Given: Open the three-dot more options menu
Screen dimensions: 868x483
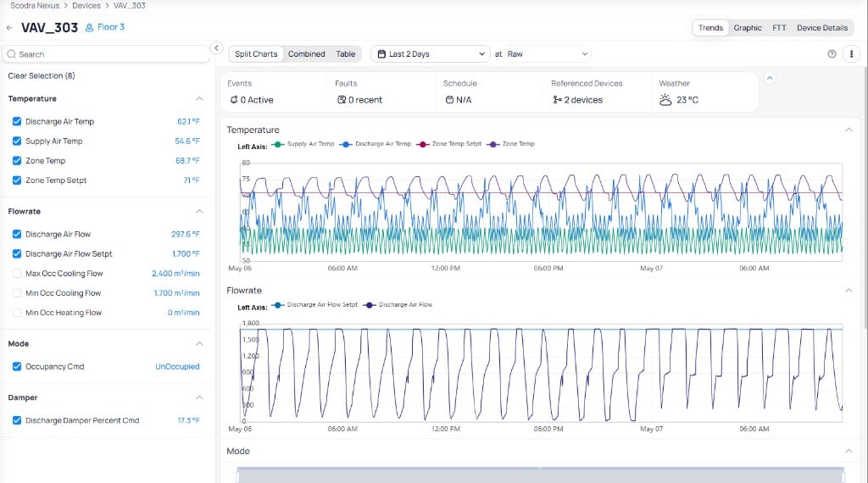Looking at the screenshot, I should click(851, 54).
